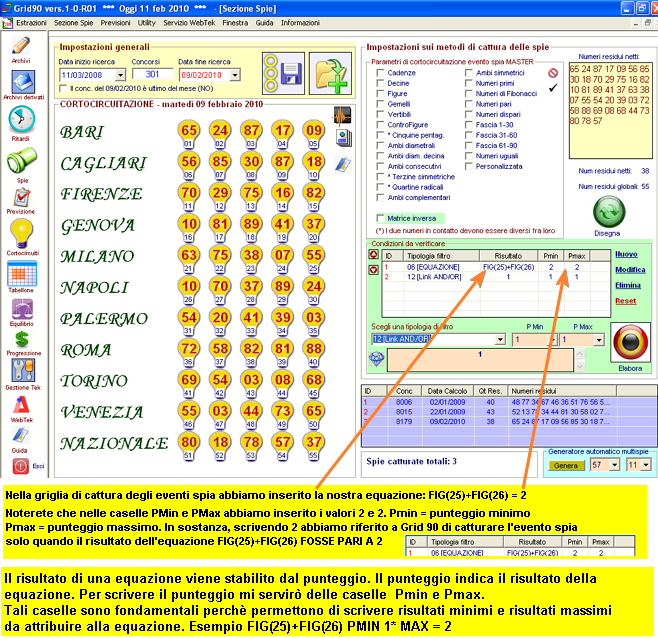
Task: Click the blue card icon beside Cagliari row
Action: tap(343, 164)
